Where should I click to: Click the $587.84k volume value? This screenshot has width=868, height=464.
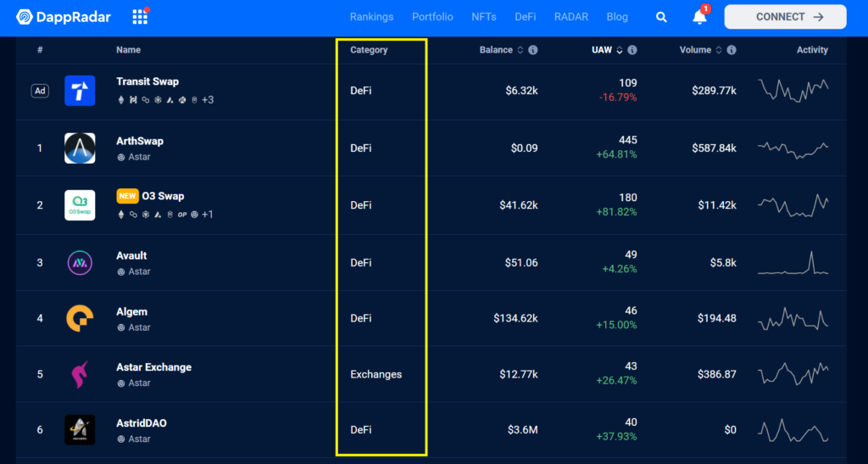click(714, 148)
